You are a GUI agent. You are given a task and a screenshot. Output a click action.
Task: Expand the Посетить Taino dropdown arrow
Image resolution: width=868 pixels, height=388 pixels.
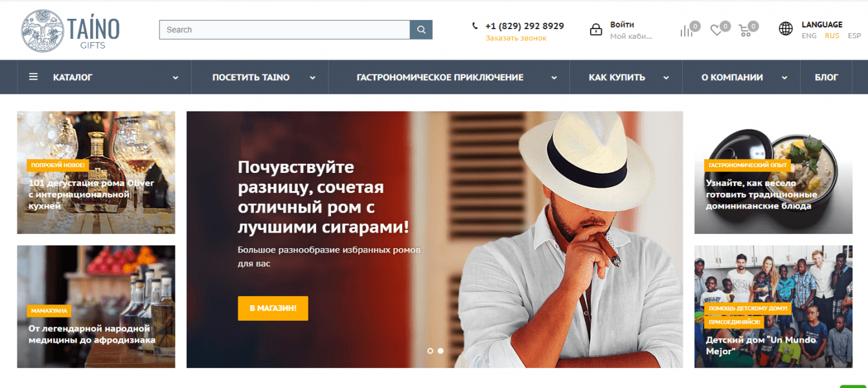point(312,78)
